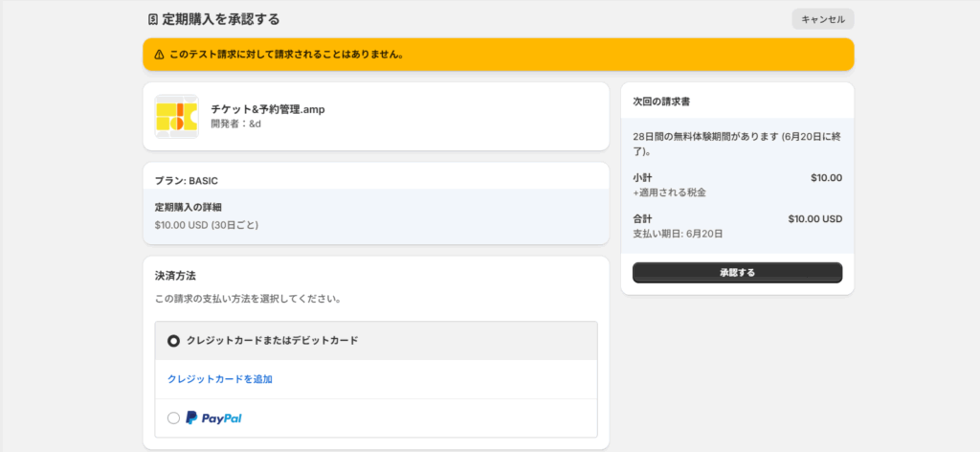The image size is (980, 452).
Task: Open the クレジットカードを追加 link
Action: (220, 379)
